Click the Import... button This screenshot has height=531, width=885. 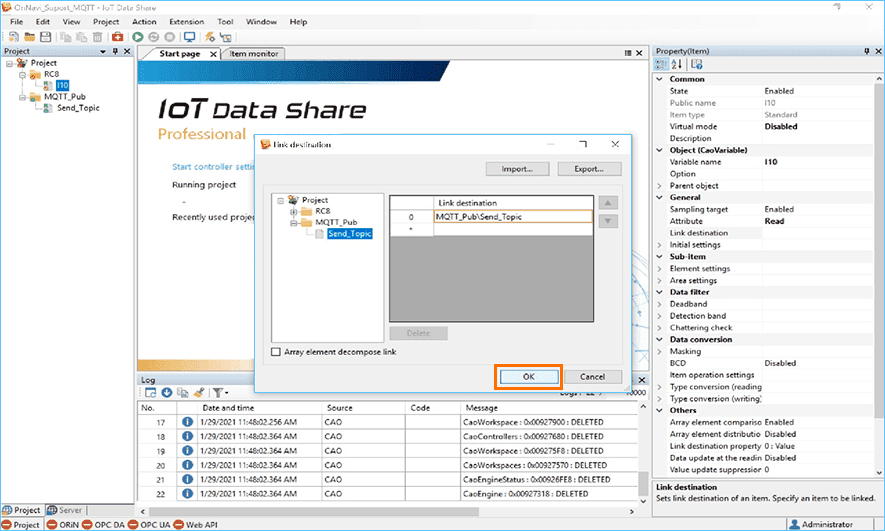pyautogui.click(x=517, y=169)
